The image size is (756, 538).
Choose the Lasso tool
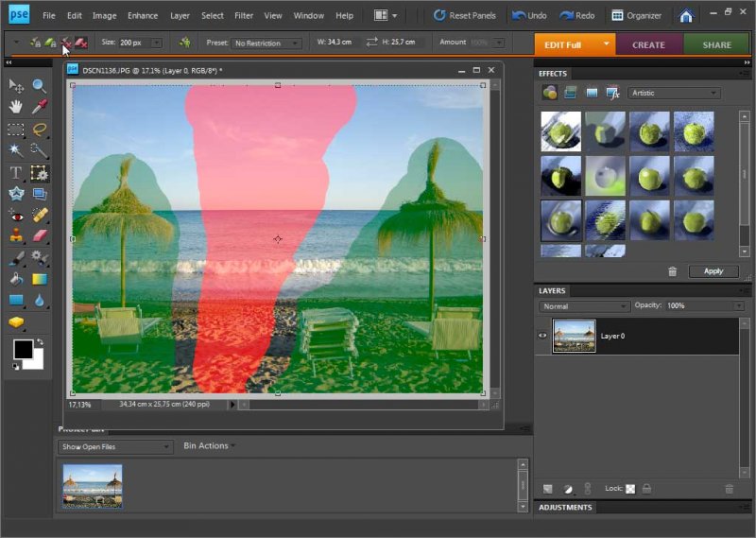pos(40,129)
